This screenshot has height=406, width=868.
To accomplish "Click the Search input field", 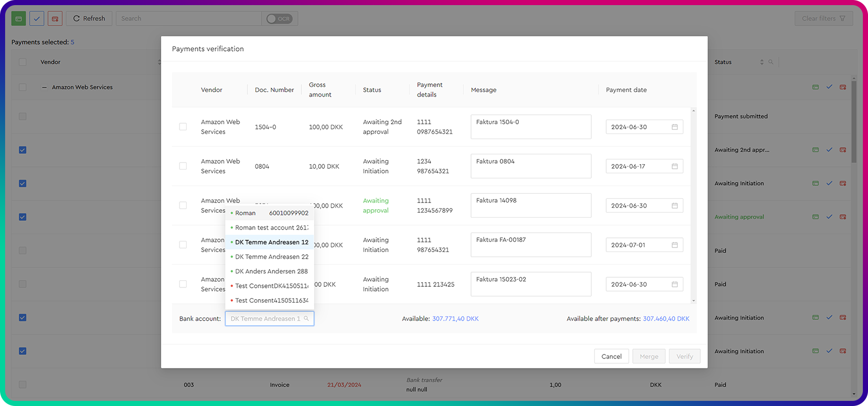I will [x=189, y=18].
